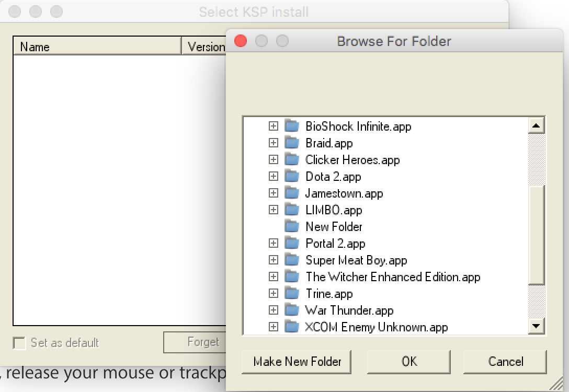Click the War Thunder.app folder icon

pyautogui.click(x=292, y=310)
